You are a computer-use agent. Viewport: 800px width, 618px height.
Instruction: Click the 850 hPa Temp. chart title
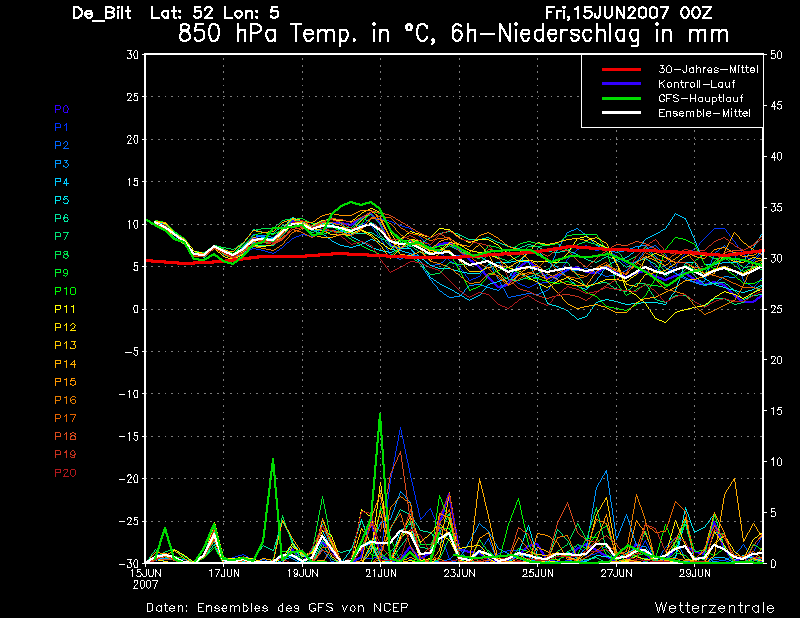[453, 34]
